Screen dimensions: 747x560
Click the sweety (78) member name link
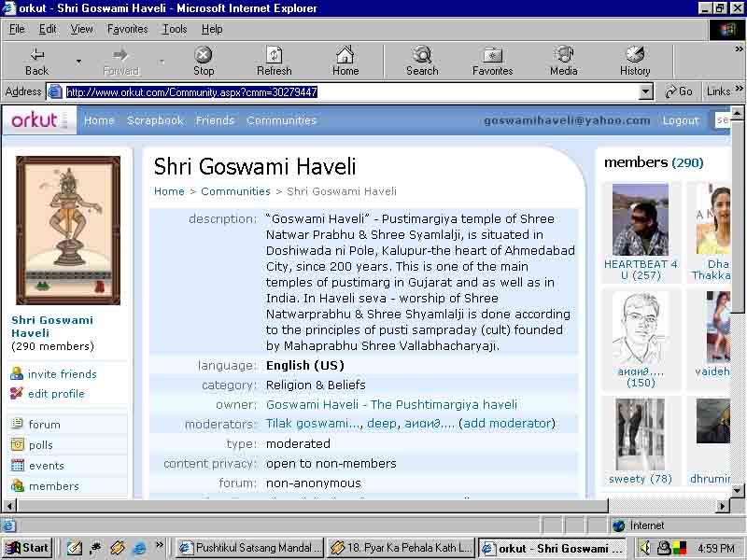(641, 479)
